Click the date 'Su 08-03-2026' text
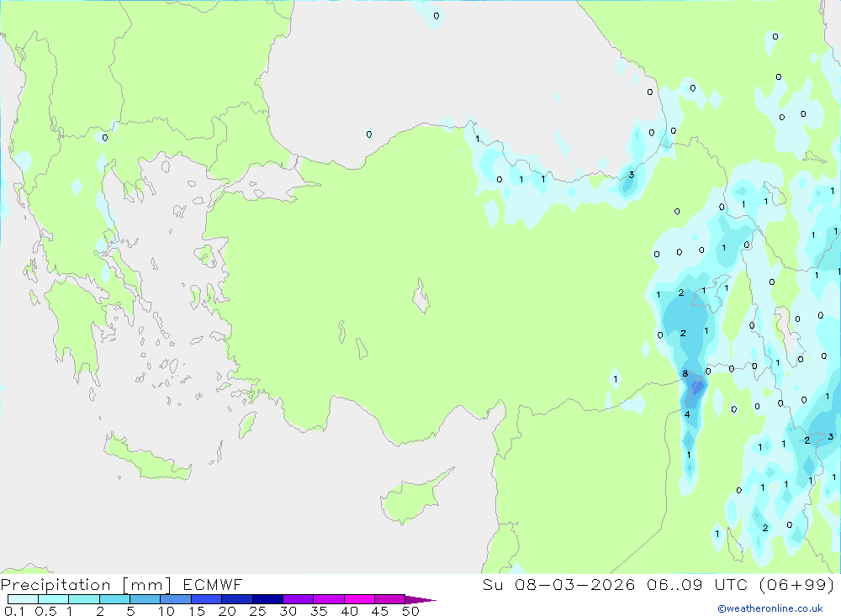841x616 pixels. (x=558, y=584)
